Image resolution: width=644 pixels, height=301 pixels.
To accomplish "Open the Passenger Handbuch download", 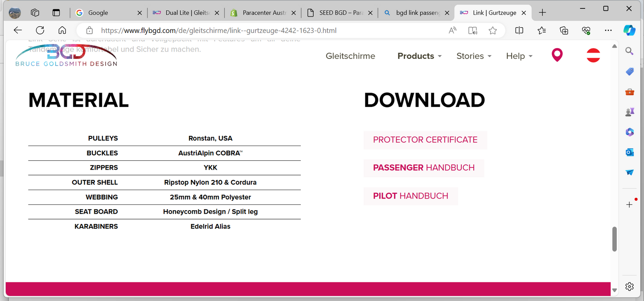I will click(x=423, y=168).
